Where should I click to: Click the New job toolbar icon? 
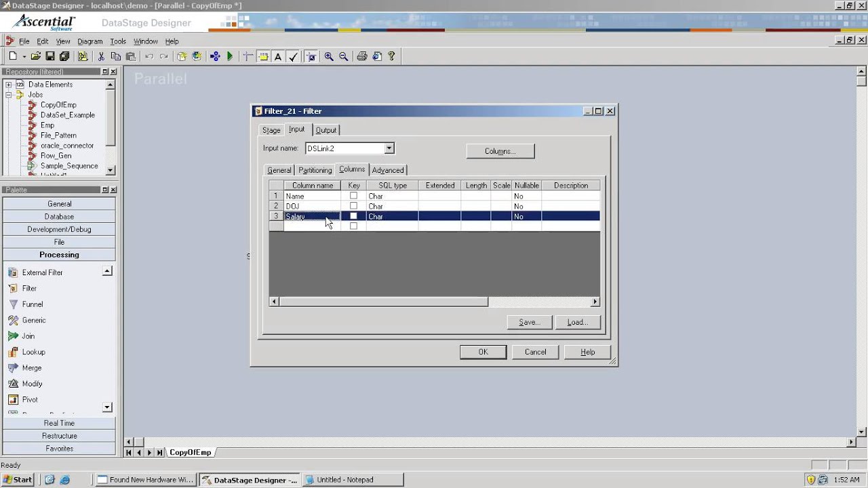(13, 57)
